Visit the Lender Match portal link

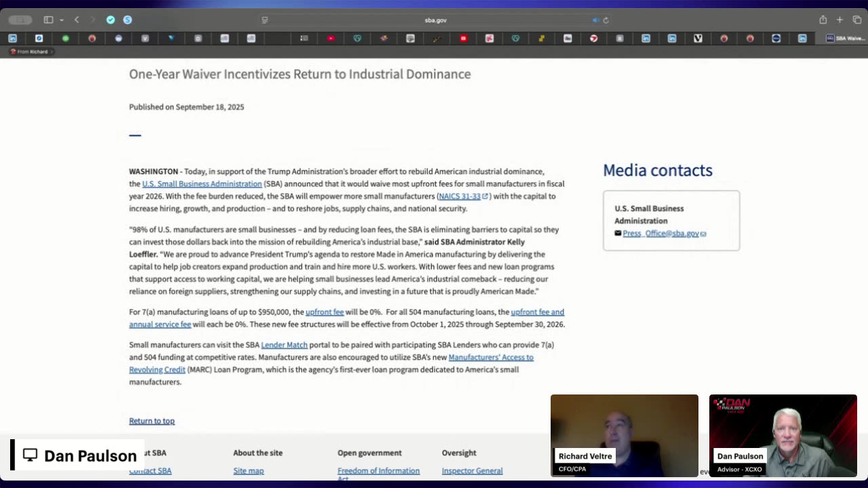284,345
